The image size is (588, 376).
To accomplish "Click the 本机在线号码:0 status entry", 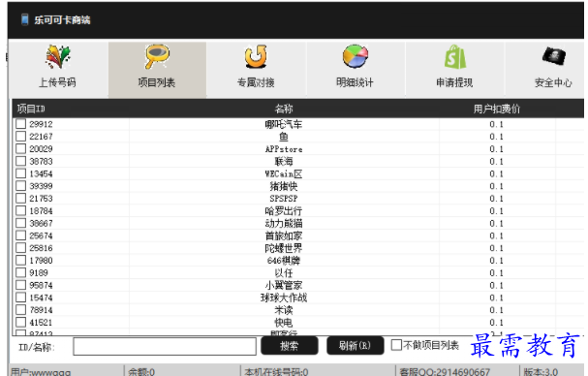I will click(x=276, y=372).
